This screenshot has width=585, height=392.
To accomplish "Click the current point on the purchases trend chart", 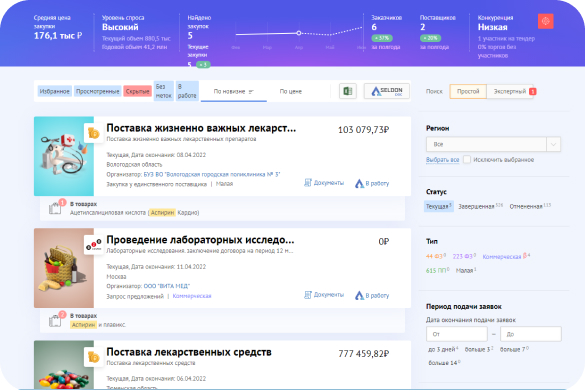I will coord(298,33).
